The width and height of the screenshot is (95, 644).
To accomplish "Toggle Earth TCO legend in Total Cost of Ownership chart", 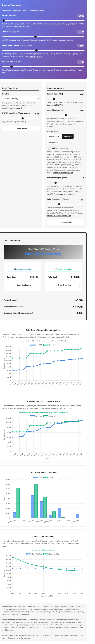I will pos(36,345).
